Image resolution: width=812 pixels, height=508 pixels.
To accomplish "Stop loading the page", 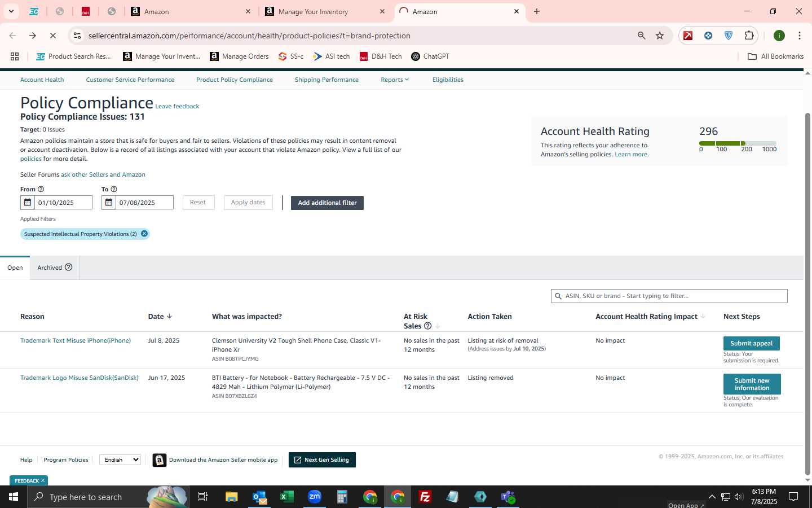I will coord(52,36).
